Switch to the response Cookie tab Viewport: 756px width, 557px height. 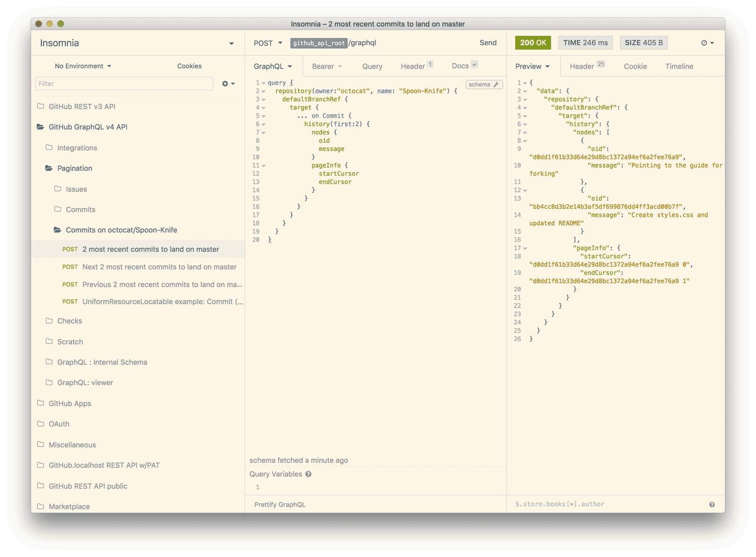(635, 67)
